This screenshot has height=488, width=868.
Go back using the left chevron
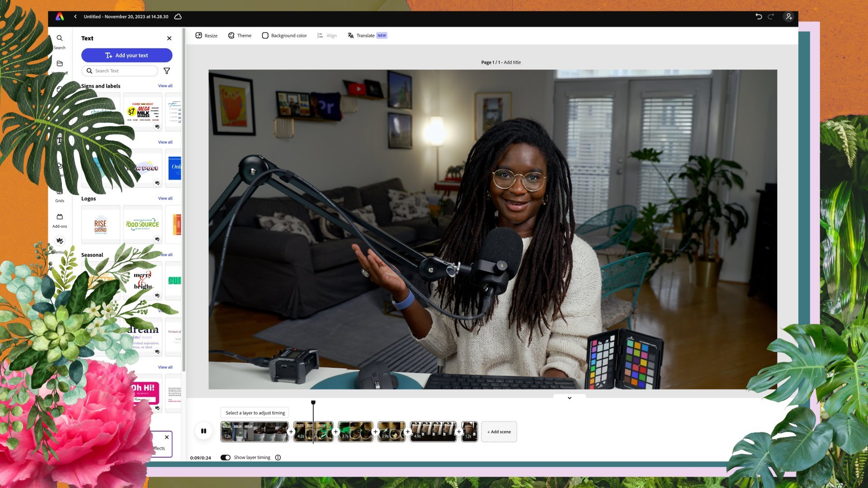click(75, 17)
